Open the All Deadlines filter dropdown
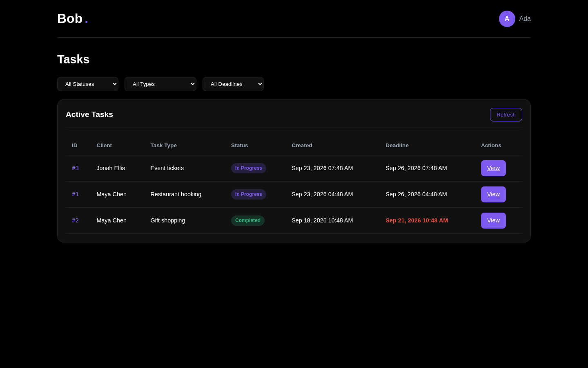 click(233, 84)
